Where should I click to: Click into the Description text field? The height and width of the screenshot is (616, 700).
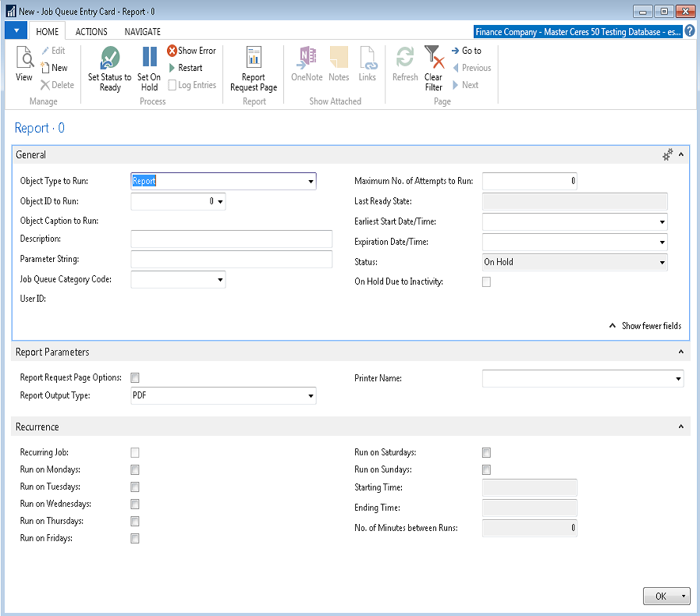tap(232, 239)
